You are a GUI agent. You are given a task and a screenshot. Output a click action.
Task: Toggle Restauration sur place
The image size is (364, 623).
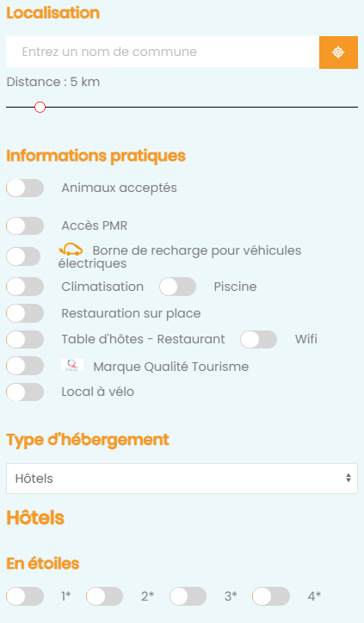tap(25, 313)
